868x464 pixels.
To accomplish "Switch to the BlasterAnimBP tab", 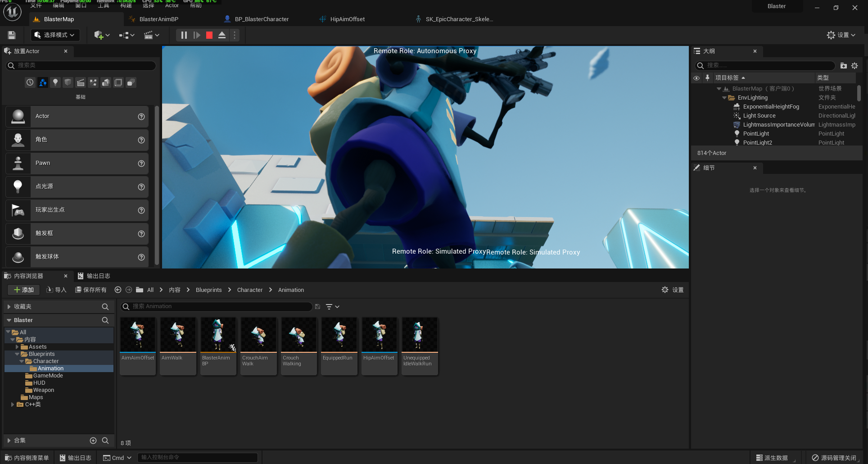I will [158, 19].
